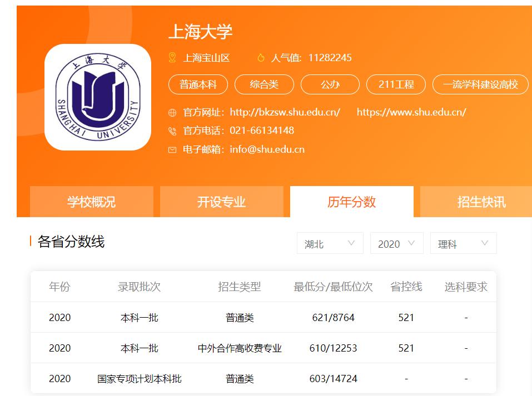Select the 普通本科 tag pill
532x396 pixels.
[198, 84]
